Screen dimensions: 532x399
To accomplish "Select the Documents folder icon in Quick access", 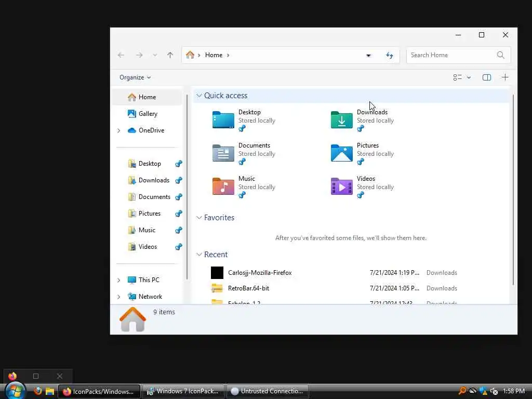I will [223, 153].
